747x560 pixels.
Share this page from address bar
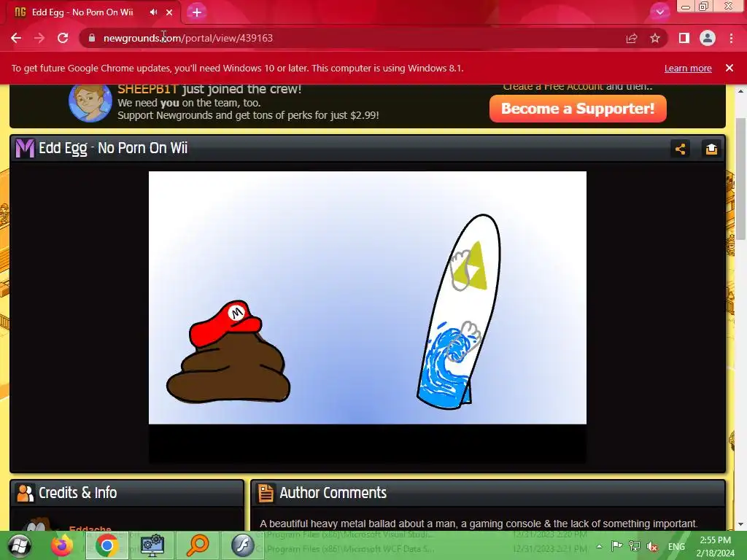[632, 38]
